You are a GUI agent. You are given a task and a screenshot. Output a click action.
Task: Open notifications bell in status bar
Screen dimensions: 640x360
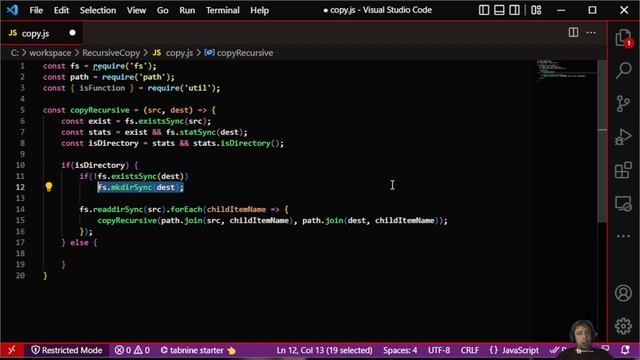coord(625,350)
